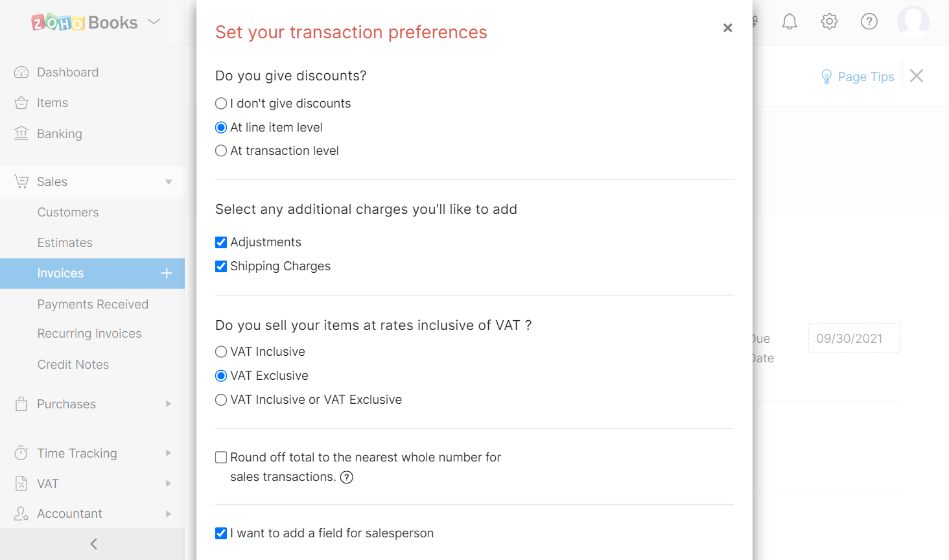Image resolution: width=949 pixels, height=560 pixels.
Task: Click the plus icon next to Invoices
Action: pos(167,274)
